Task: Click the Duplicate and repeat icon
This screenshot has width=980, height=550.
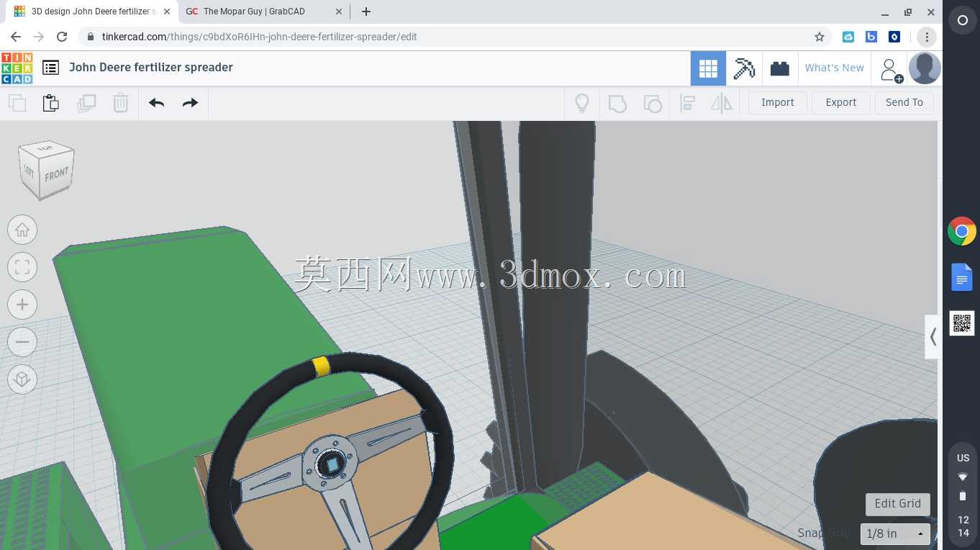Action: coord(86,103)
